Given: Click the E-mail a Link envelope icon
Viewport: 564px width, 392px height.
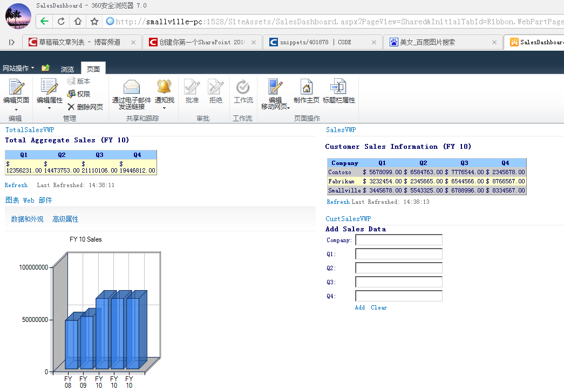Looking at the screenshot, I should 132,87.
